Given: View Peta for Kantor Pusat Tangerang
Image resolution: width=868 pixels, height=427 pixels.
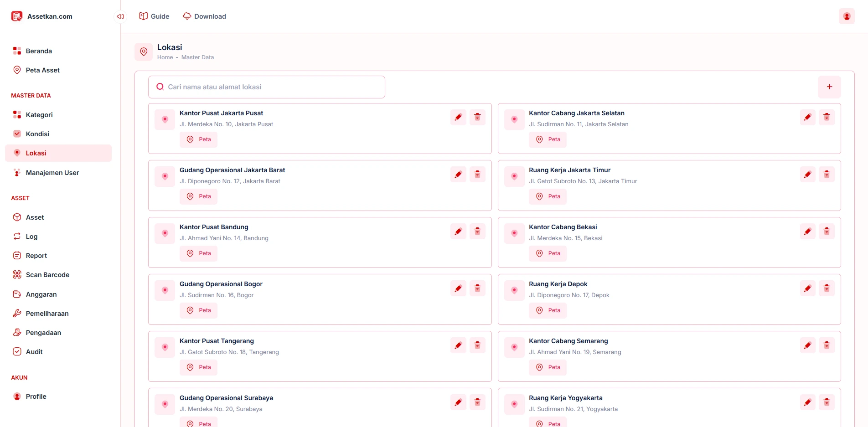Looking at the screenshot, I should click(198, 367).
